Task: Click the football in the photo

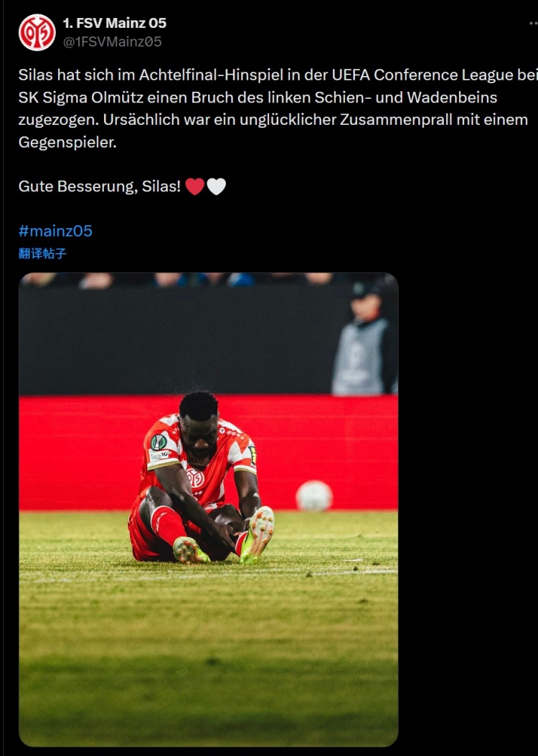Action: [314, 496]
